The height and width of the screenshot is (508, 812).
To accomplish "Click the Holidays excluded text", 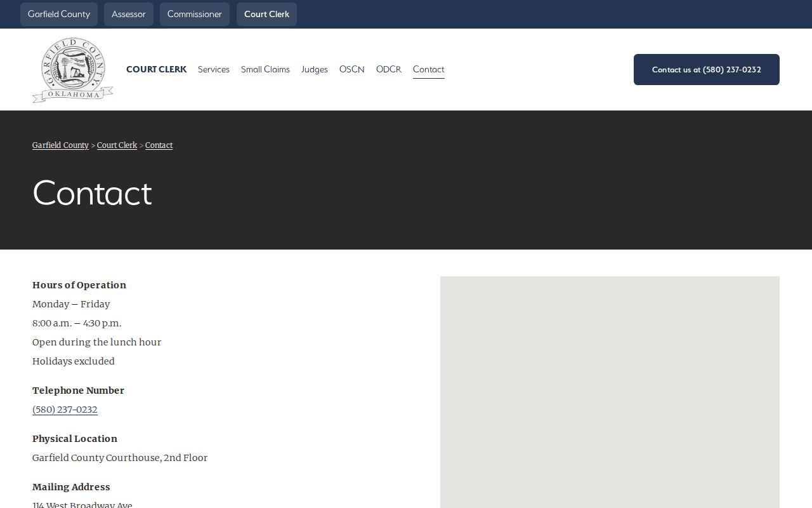I will pyautogui.click(x=74, y=361).
